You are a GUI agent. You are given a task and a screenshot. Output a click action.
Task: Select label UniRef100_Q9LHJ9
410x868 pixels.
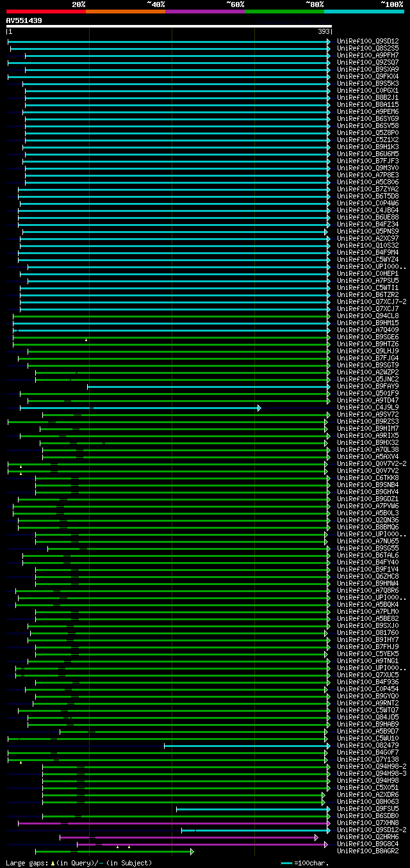(368, 351)
